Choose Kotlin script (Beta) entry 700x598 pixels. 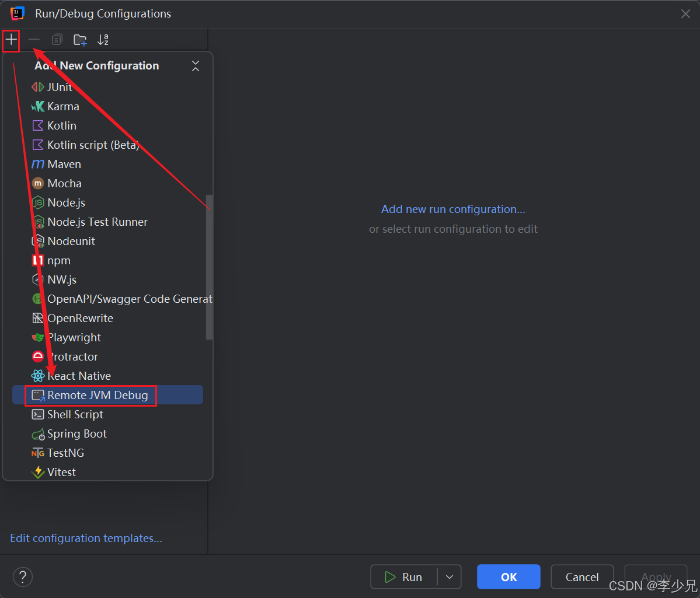pos(107,145)
